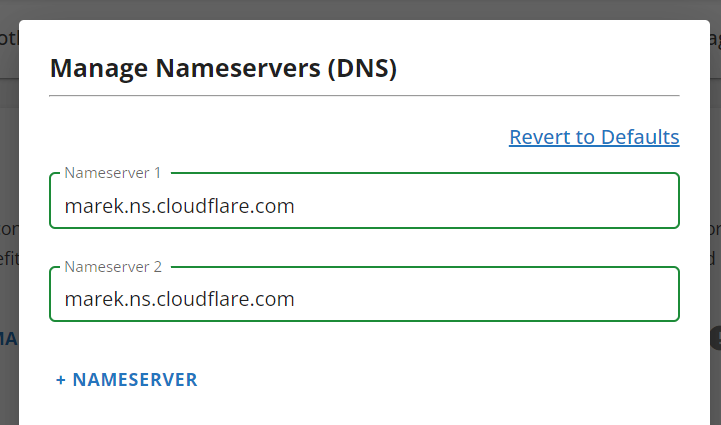
Task: Add another nameserver with + NAMESERVER
Action: (x=126, y=379)
